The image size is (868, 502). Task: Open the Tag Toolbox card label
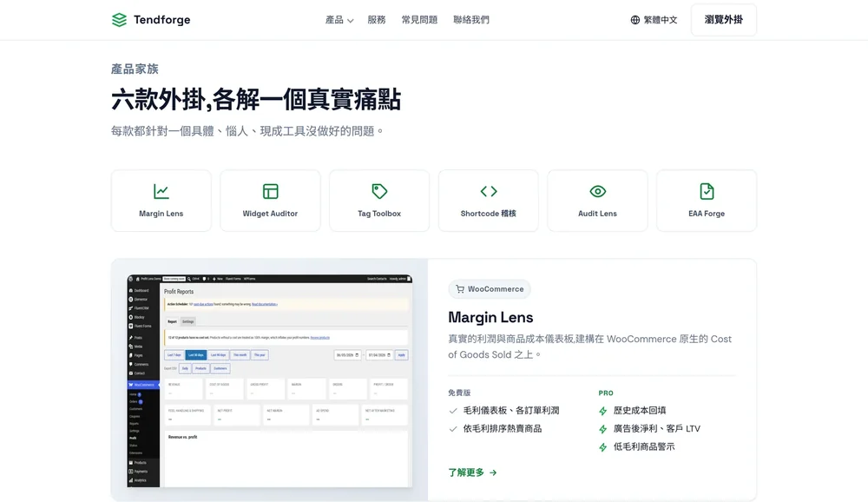(379, 214)
